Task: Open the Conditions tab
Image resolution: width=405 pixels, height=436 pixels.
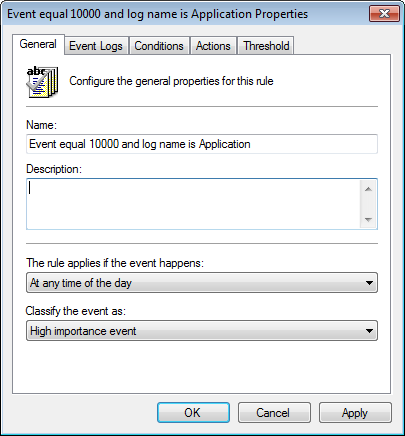Action: click(159, 46)
